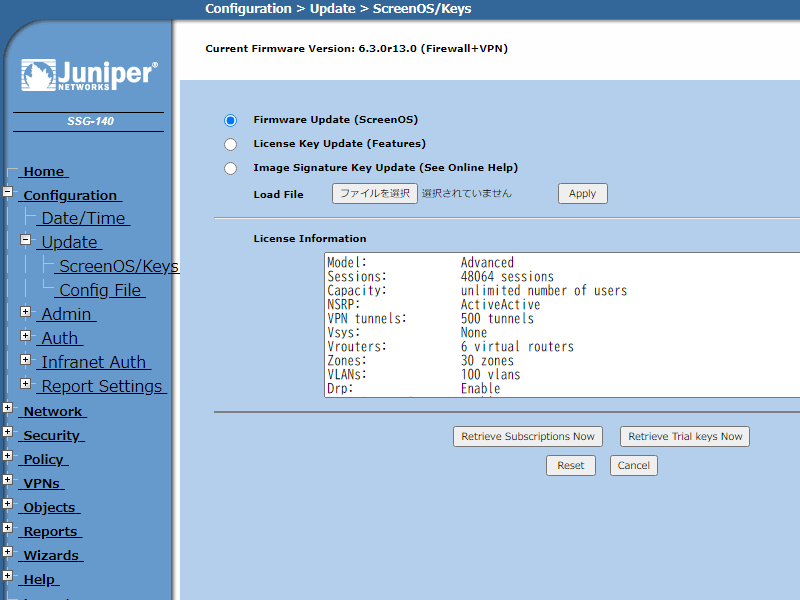Open the Admin menu link
This screenshot has width=800, height=600.
[66, 314]
